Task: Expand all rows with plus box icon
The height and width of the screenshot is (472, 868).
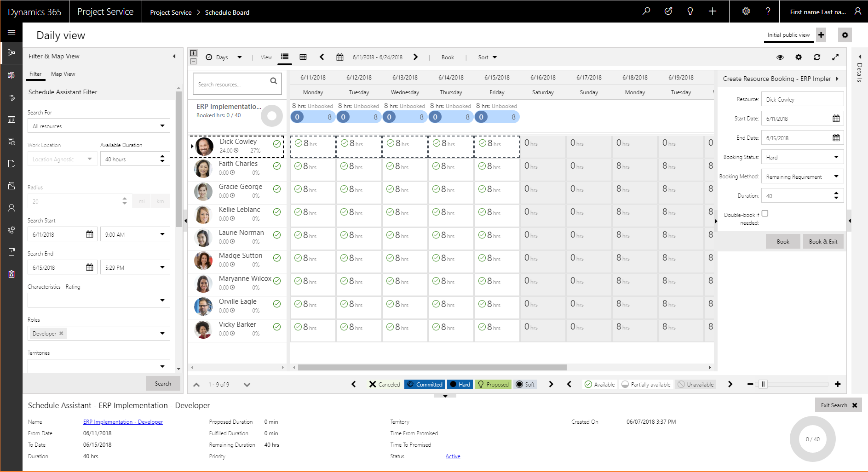Action: (x=194, y=53)
